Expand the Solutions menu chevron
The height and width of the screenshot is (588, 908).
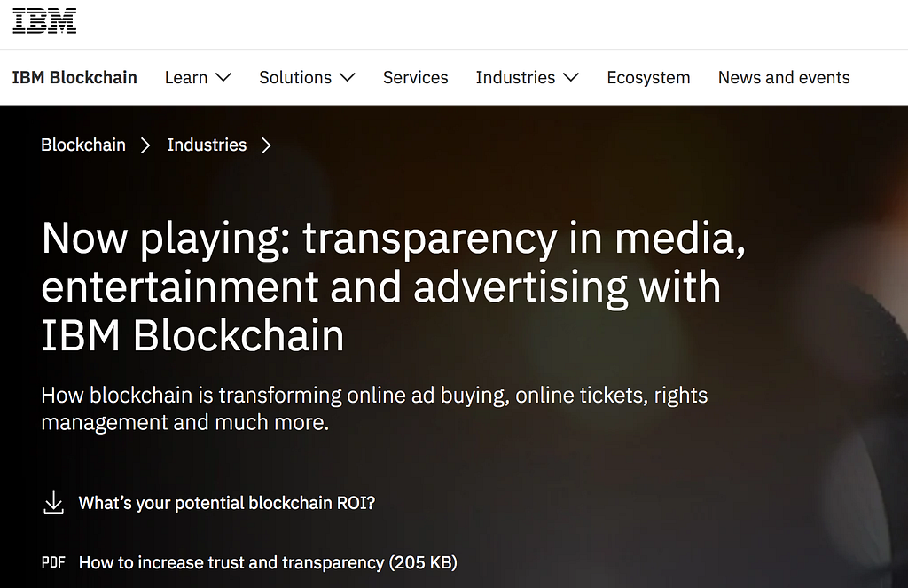[x=347, y=78]
